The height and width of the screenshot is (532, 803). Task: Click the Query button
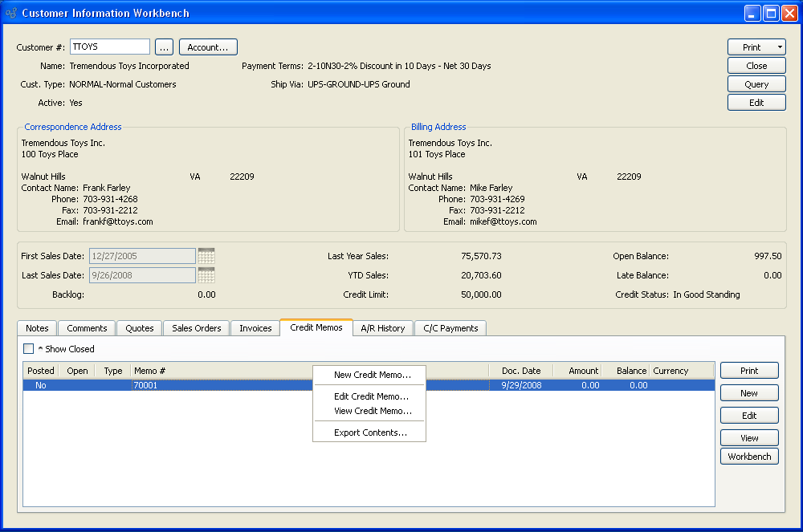pyautogui.click(x=756, y=84)
